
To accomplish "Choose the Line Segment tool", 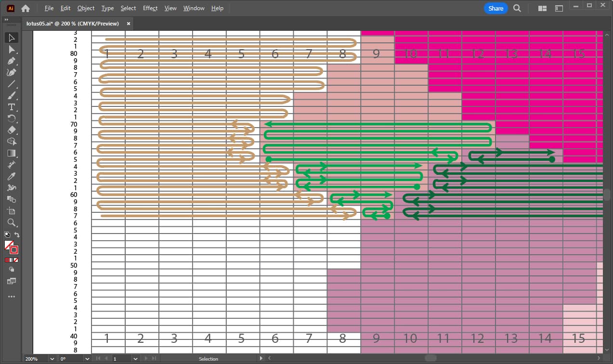I will (12, 84).
